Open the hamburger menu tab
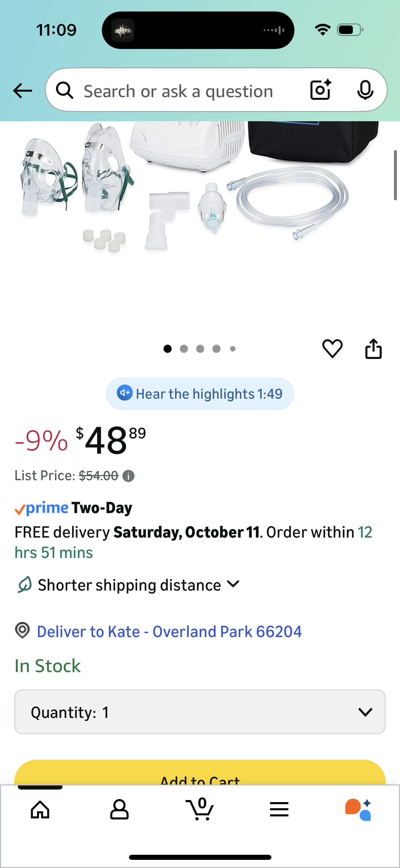Screen dimensions: 400x868 tap(279, 810)
